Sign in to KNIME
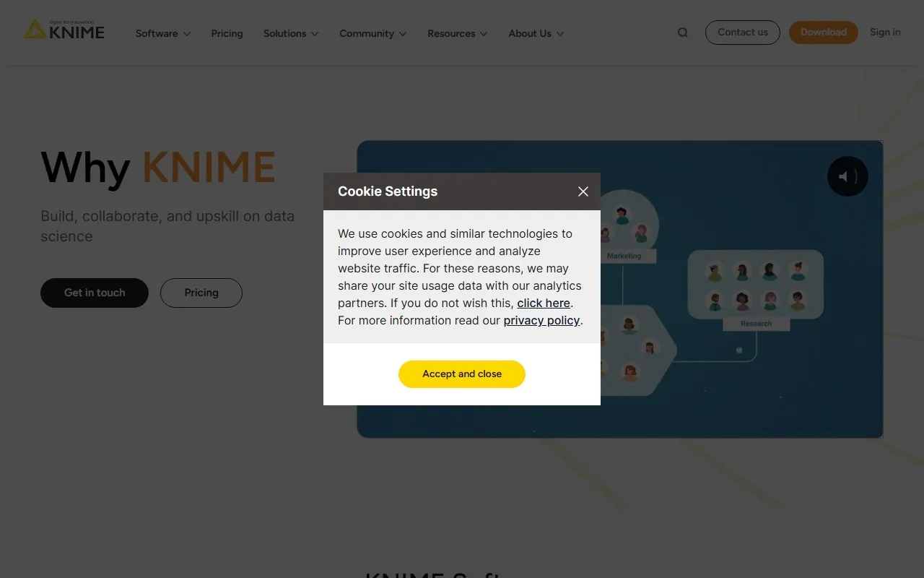This screenshot has width=924, height=578. (885, 32)
